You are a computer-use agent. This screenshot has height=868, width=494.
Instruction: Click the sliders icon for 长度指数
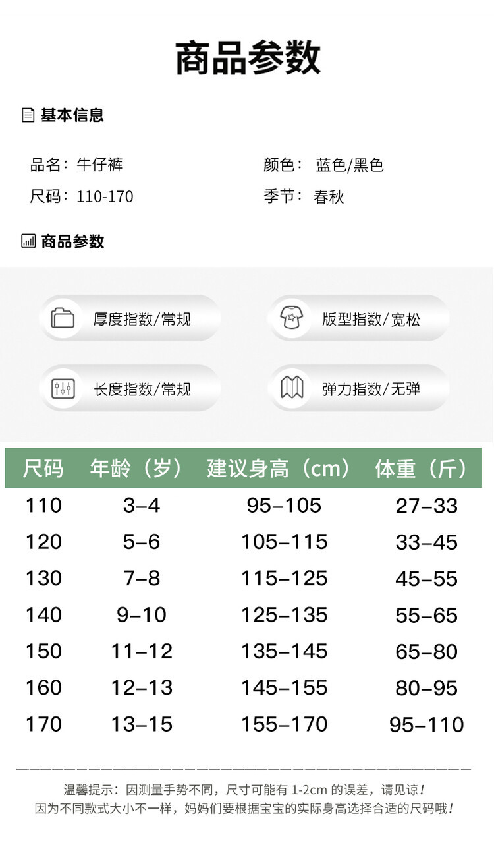click(x=63, y=388)
